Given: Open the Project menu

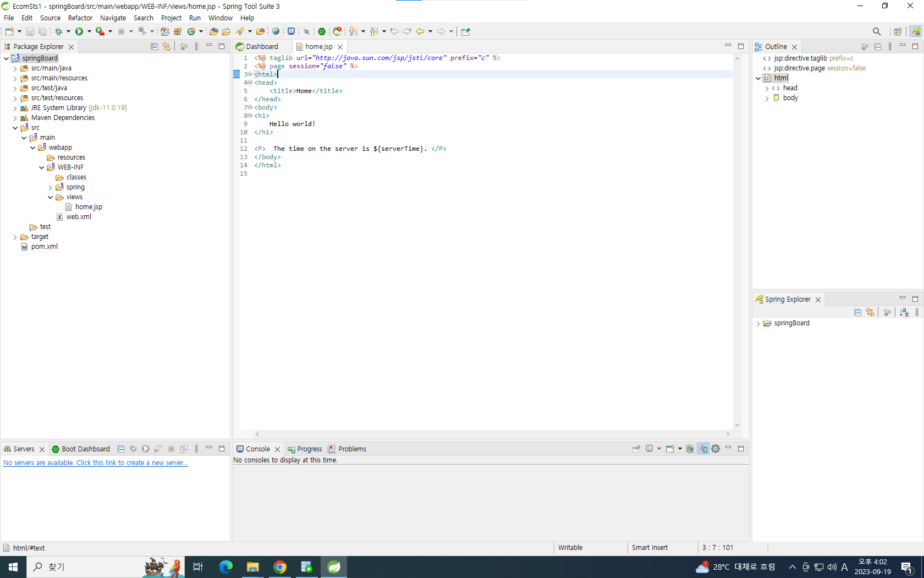Looking at the screenshot, I should [171, 18].
